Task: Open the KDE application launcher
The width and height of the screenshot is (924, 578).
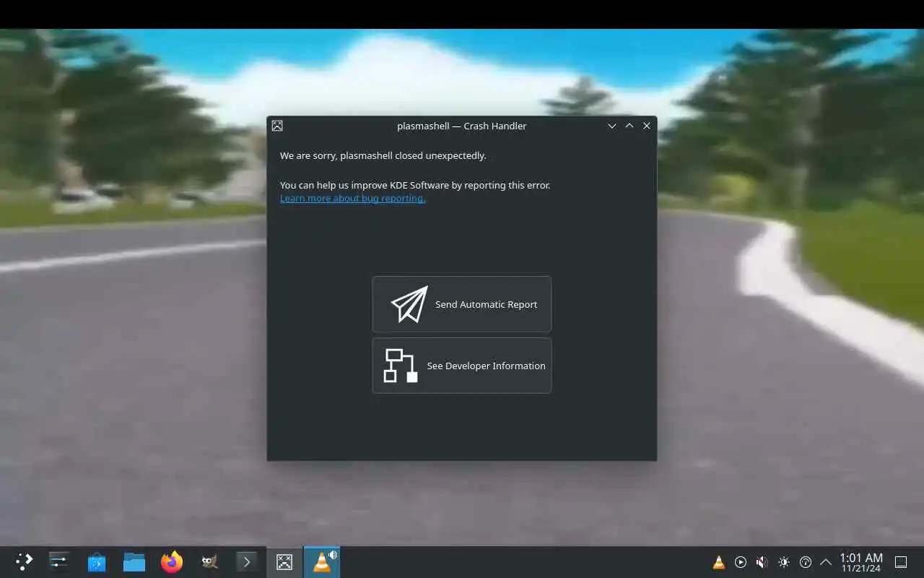Action: click(24, 561)
